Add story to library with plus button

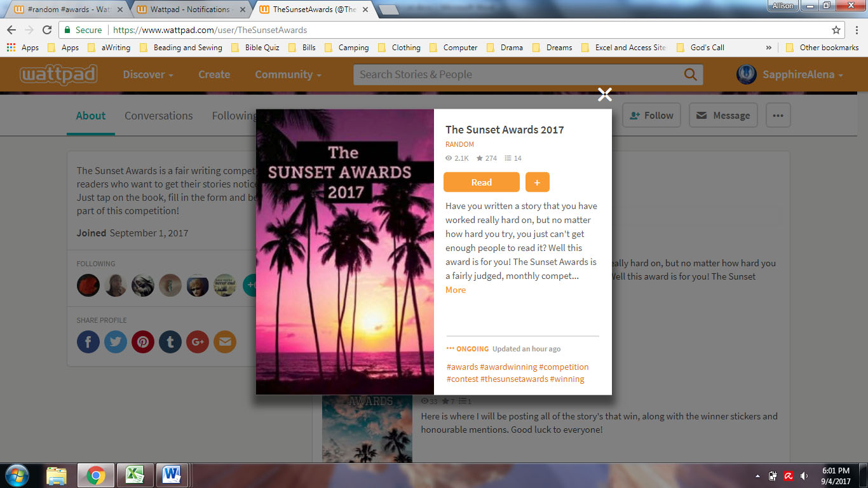(537, 182)
